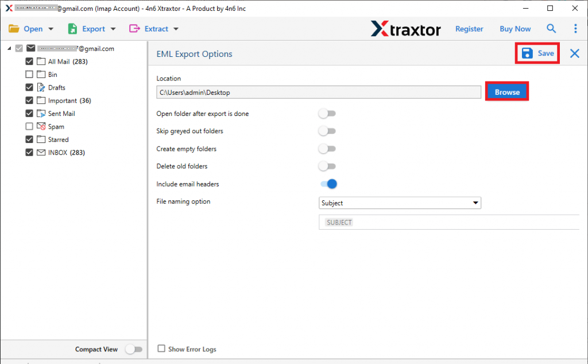Check the Bin folder checkbox
This screenshot has height=364, width=588.
29,75
